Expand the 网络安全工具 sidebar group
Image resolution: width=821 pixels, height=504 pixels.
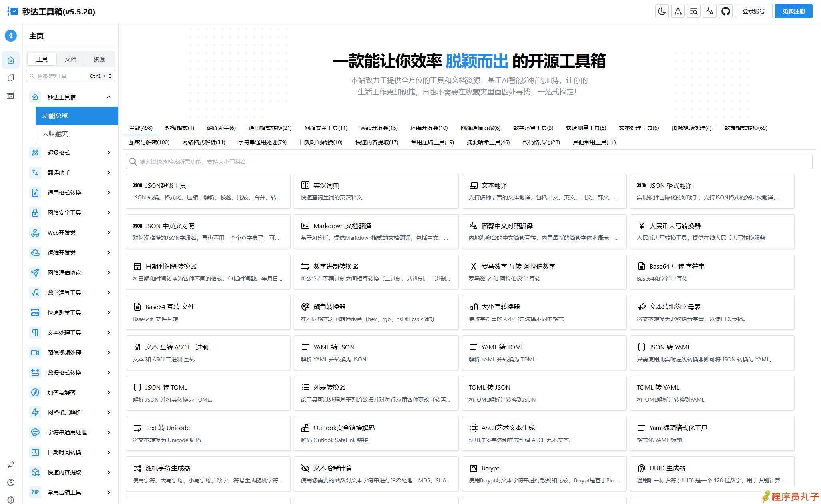pos(70,213)
